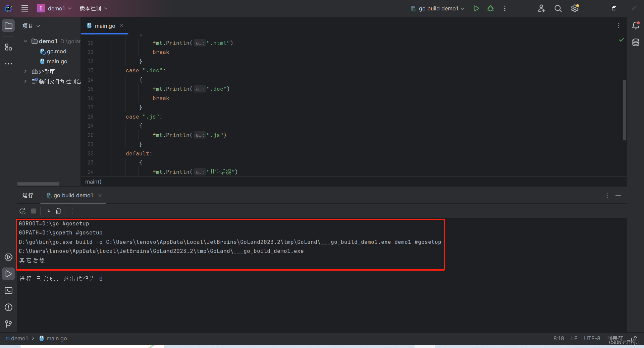Toggle scroll to end of output
Screen dimensions: 644x348
pos(47,211)
